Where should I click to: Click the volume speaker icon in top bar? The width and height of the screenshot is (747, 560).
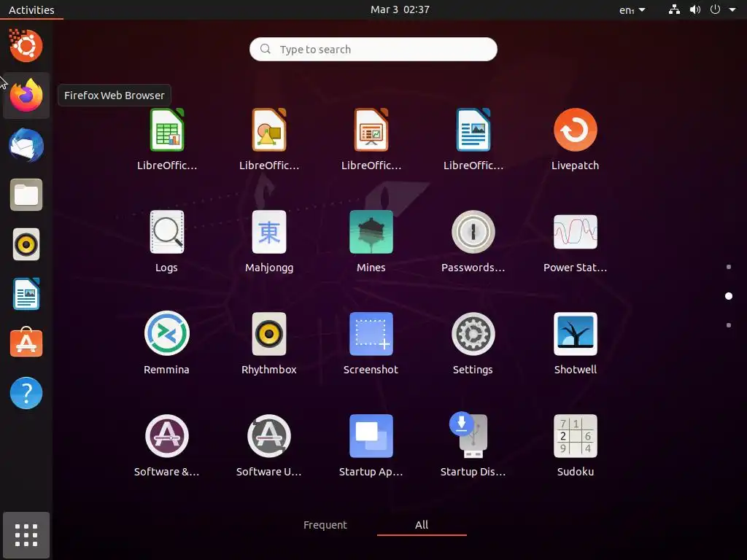point(695,9)
